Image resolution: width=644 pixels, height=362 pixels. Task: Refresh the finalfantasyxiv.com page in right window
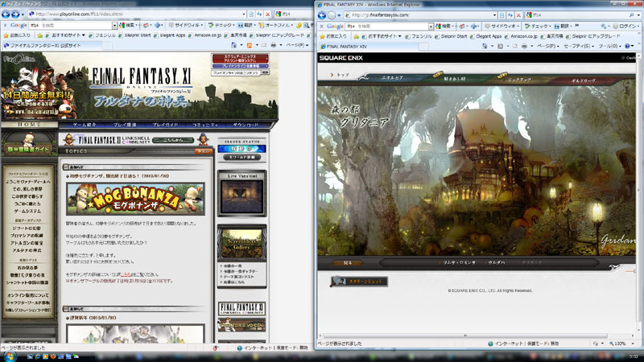(x=510, y=14)
